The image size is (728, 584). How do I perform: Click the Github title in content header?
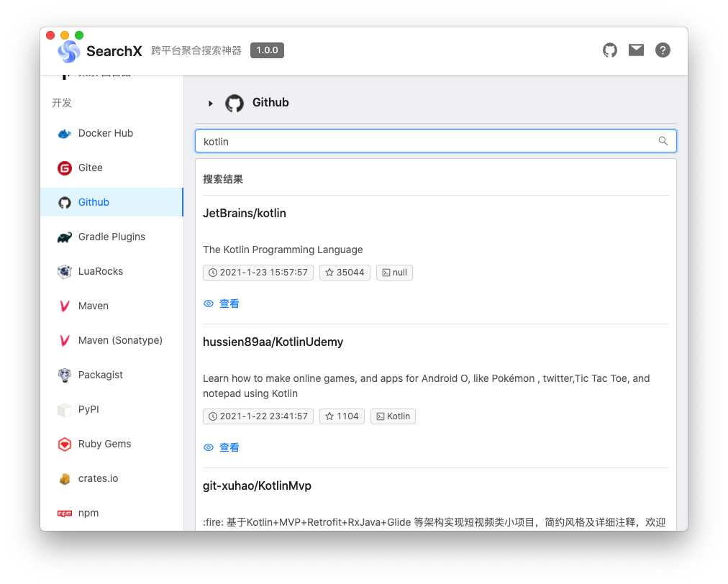[270, 103]
